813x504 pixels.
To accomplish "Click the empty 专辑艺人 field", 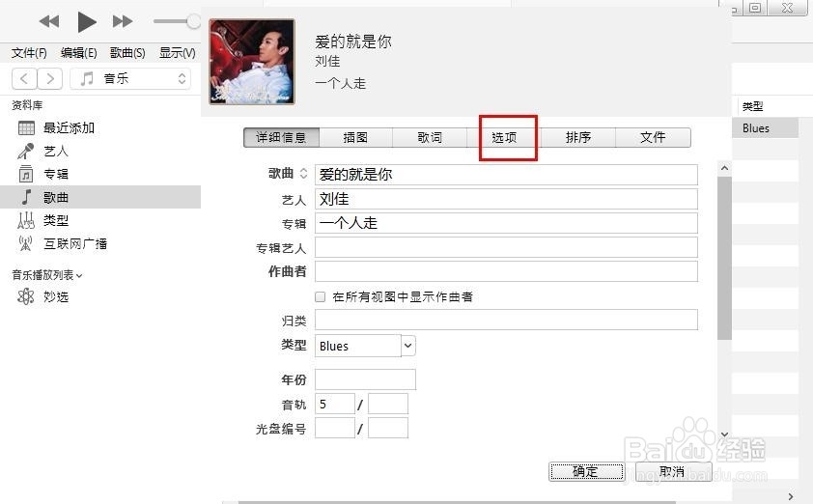I will 506,247.
